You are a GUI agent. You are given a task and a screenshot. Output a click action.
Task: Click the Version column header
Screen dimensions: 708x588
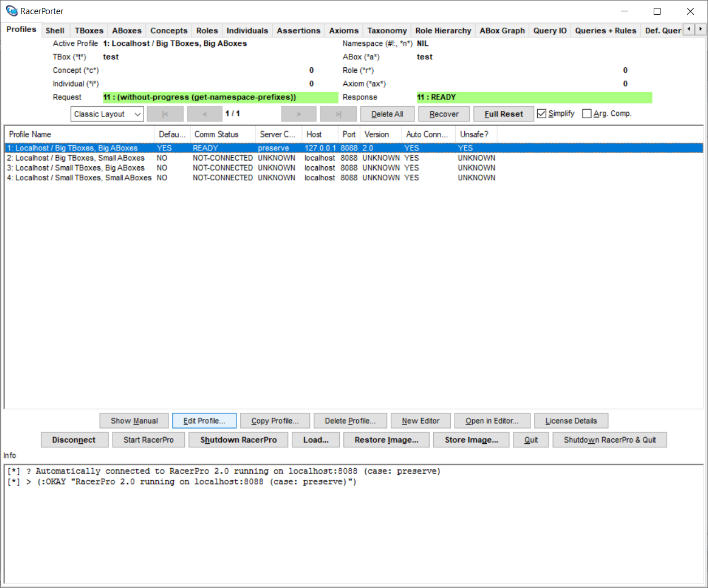381,135
